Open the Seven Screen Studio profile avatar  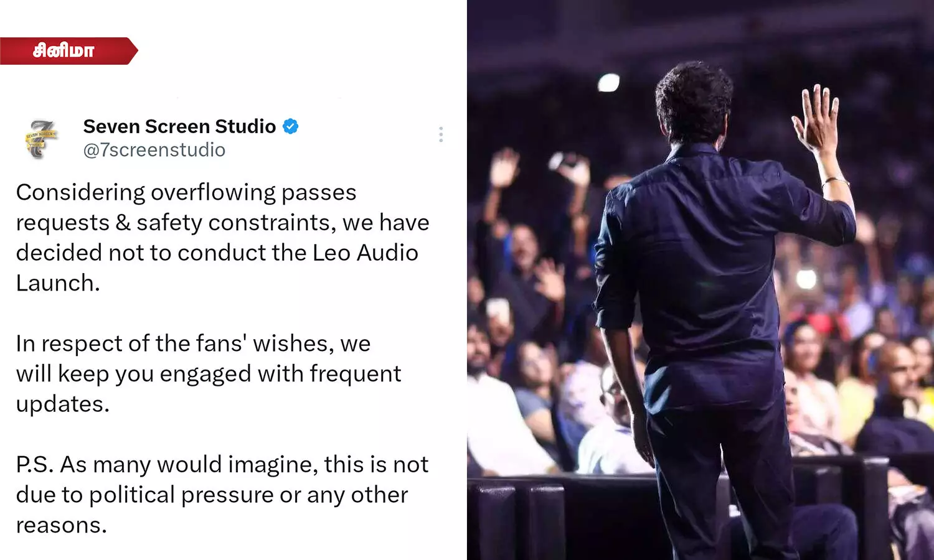(41, 138)
